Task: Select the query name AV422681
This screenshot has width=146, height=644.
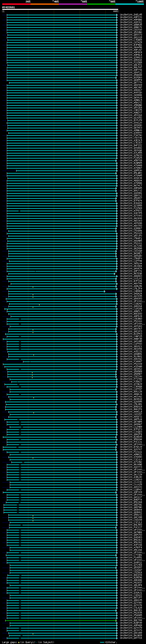Action: (8, 8)
